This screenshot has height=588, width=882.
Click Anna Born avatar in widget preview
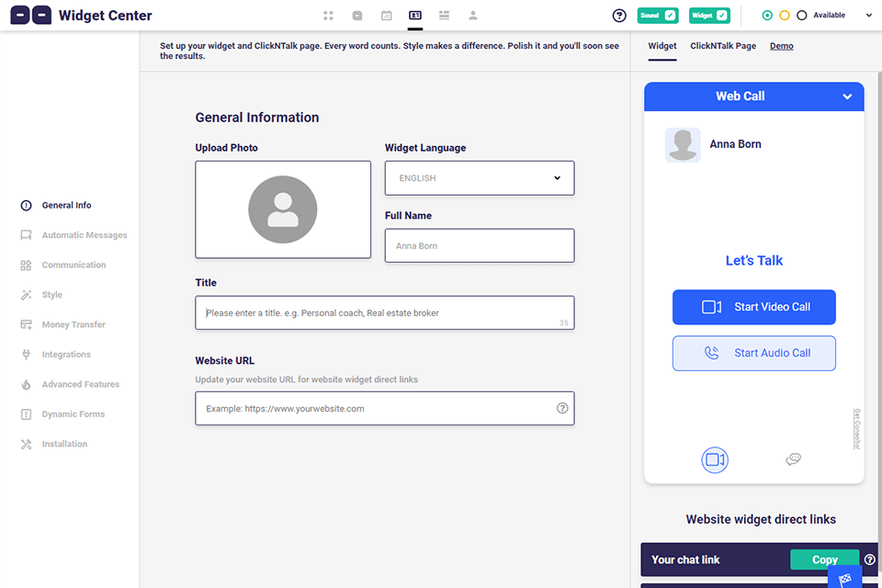click(x=683, y=145)
